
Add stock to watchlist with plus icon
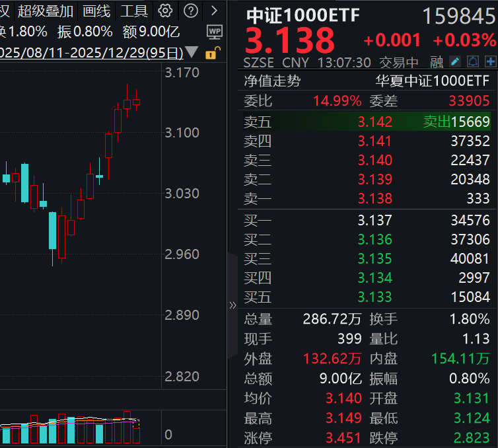(490, 62)
